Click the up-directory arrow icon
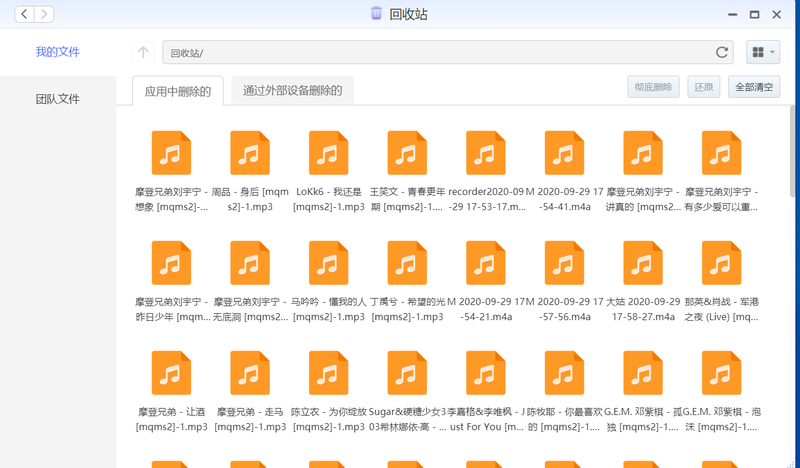Screen dimensions: 800x468 143,52
